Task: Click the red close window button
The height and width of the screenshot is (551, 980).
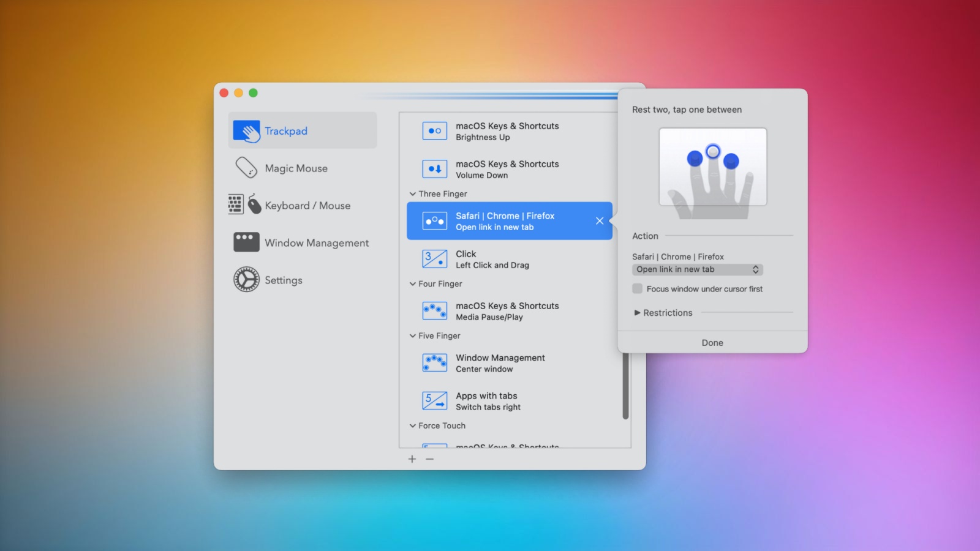Action: pos(224,93)
